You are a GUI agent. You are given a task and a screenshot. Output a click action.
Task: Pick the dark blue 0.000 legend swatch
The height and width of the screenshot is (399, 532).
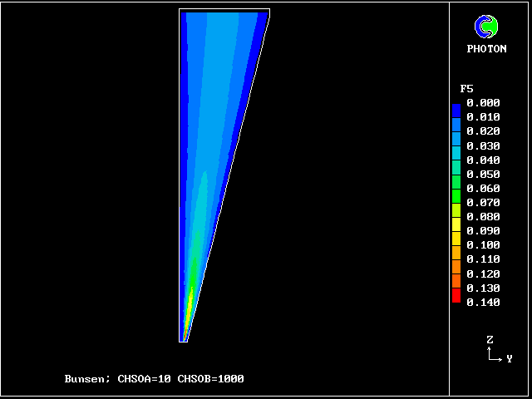click(456, 107)
